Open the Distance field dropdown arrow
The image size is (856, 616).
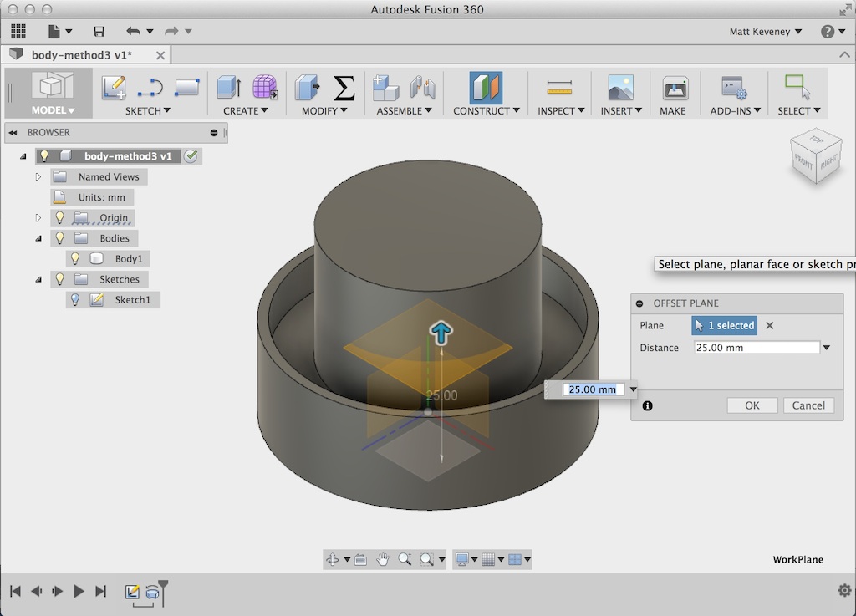[x=827, y=348]
